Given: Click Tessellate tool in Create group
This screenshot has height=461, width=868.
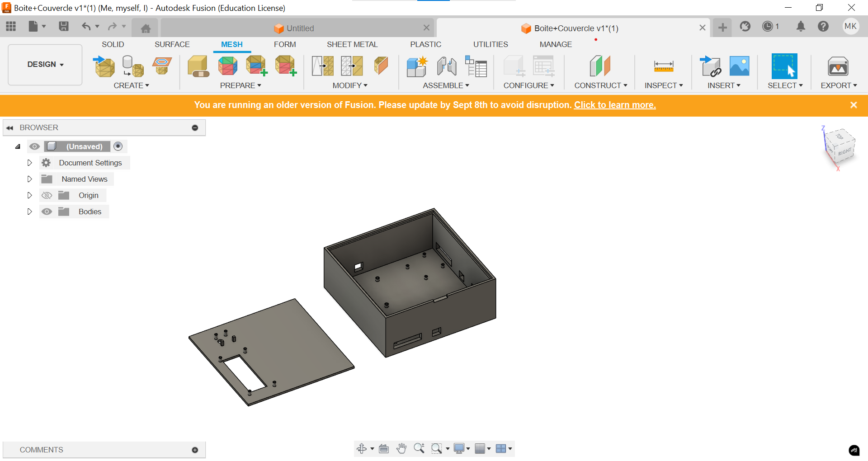Looking at the screenshot, I should tap(133, 66).
